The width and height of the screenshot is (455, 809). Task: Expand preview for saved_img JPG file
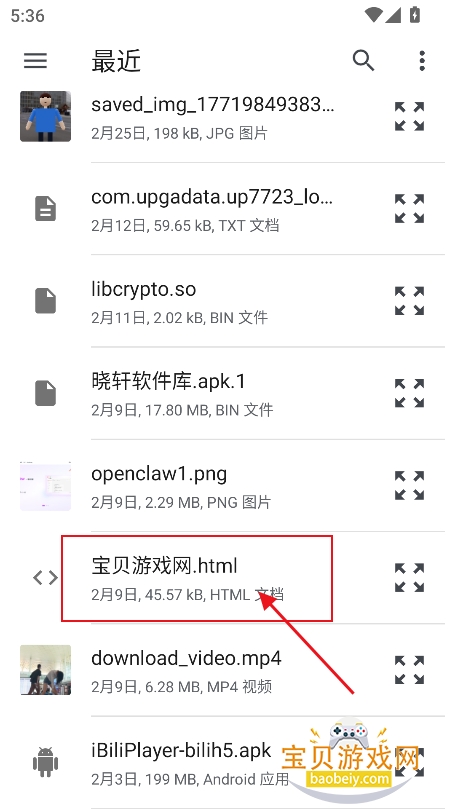click(409, 117)
